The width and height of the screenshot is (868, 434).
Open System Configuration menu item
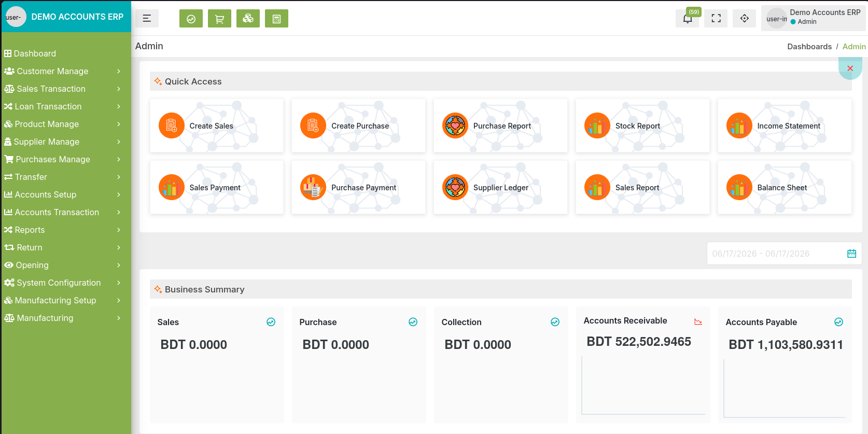66,283
